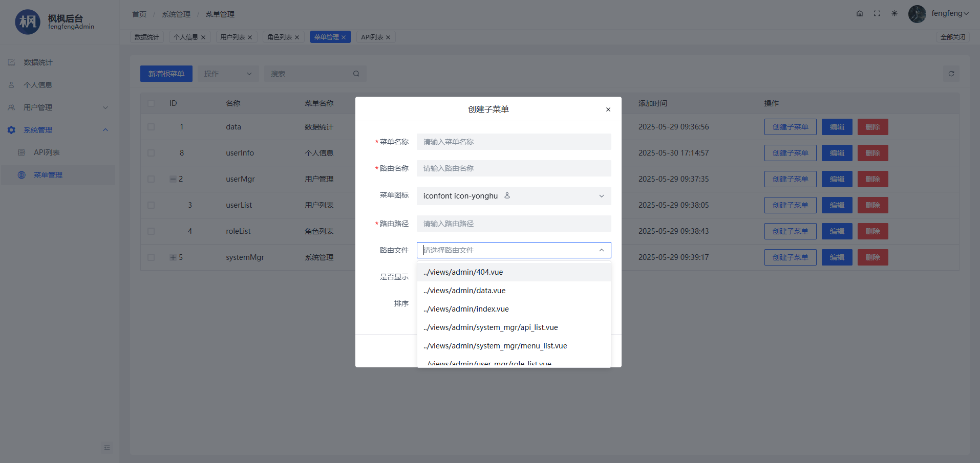Click the home icon in top header
Image resolution: width=980 pixels, height=463 pixels.
tap(859, 14)
